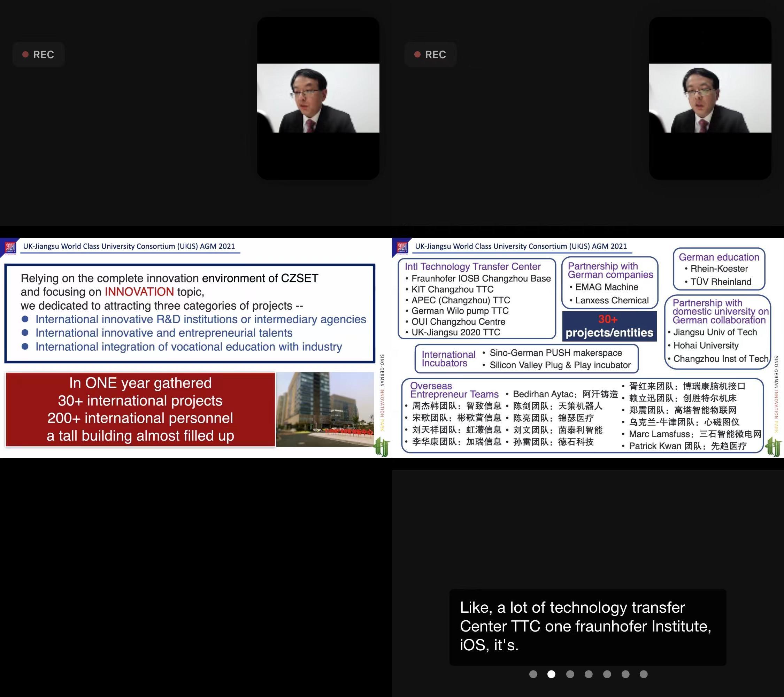784x697 pixels.
Task: Select 'Rhein-Koester' bullet
Action: (x=719, y=269)
